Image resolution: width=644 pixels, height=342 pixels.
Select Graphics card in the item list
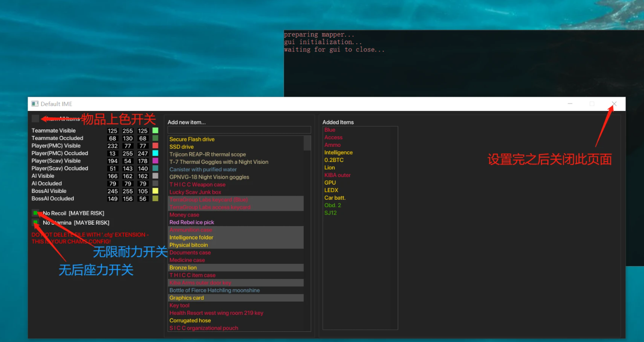coord(186,298)
